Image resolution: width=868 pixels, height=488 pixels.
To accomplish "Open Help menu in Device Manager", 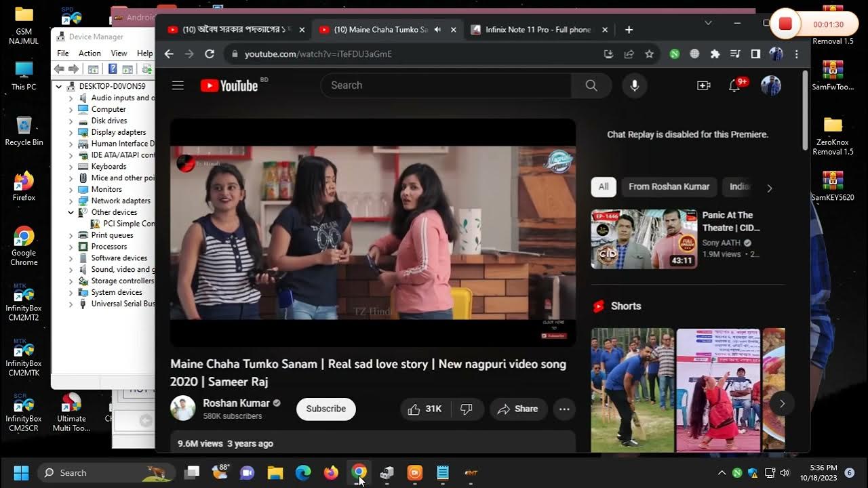I will 144,53.
